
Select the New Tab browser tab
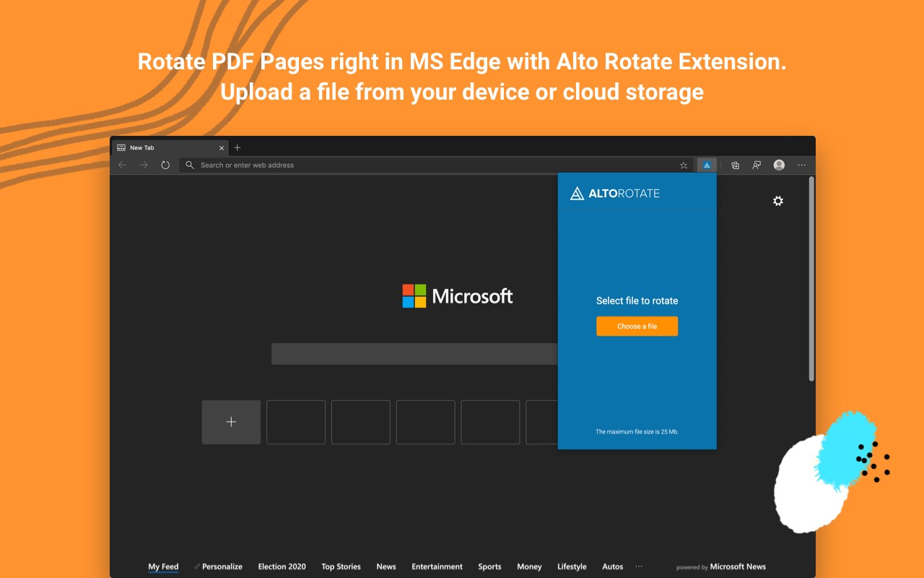tap(170, 147)
